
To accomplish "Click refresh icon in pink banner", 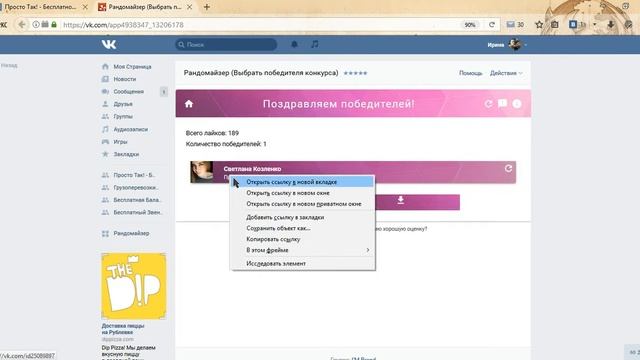I will click(x=489, y=104).
